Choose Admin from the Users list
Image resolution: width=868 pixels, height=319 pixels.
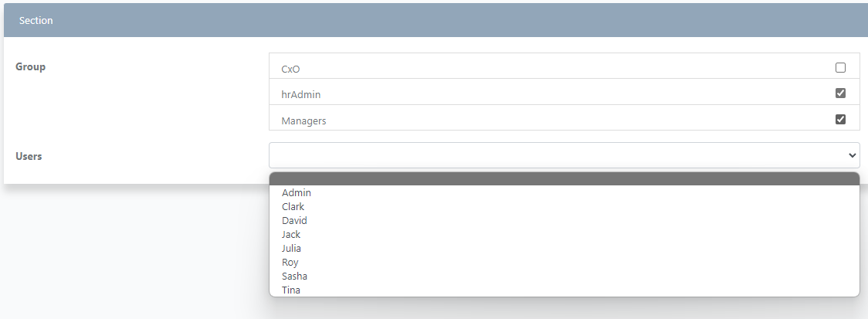pyautogui.click(x=297, y=193)
